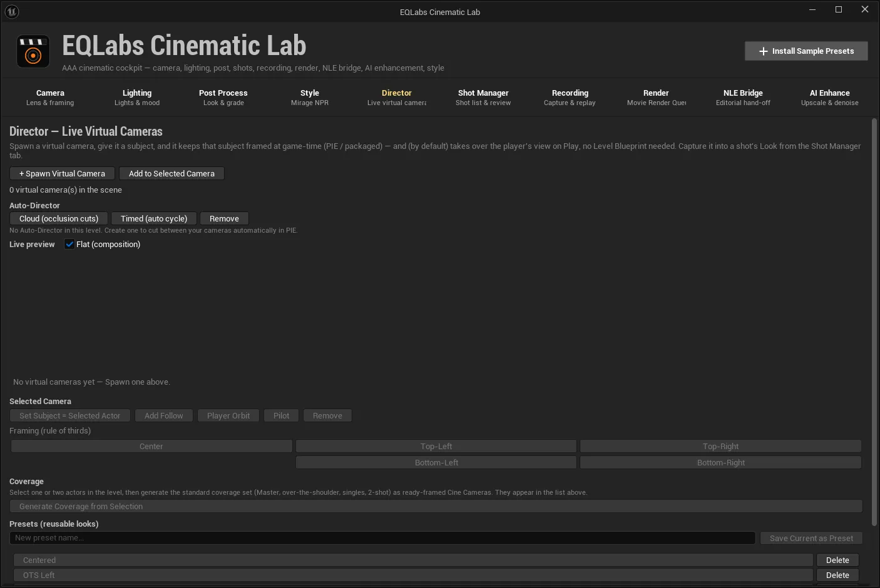Minimize the EQLabs Cinematic Lab window
This screenshot has width=880, height=588.
[x=812, y=9]
